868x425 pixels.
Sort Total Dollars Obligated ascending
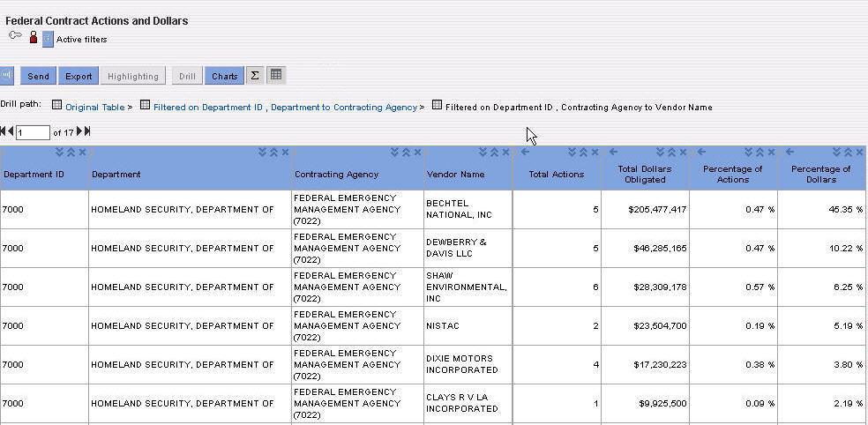click(x=671, y=153)
